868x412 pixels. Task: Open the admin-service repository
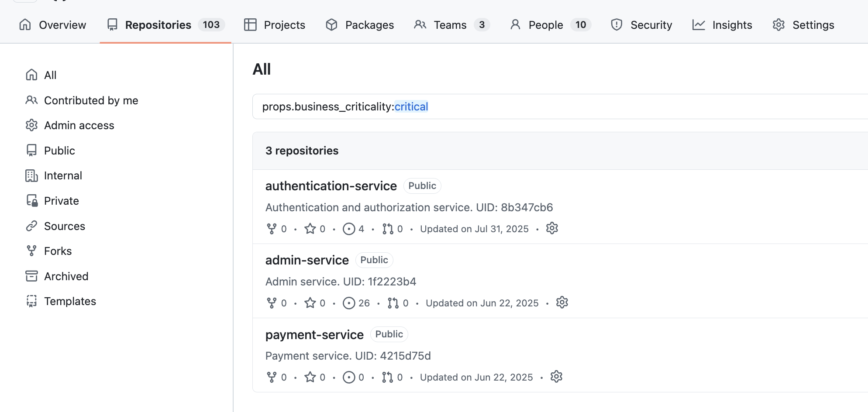tap(307, 260)
